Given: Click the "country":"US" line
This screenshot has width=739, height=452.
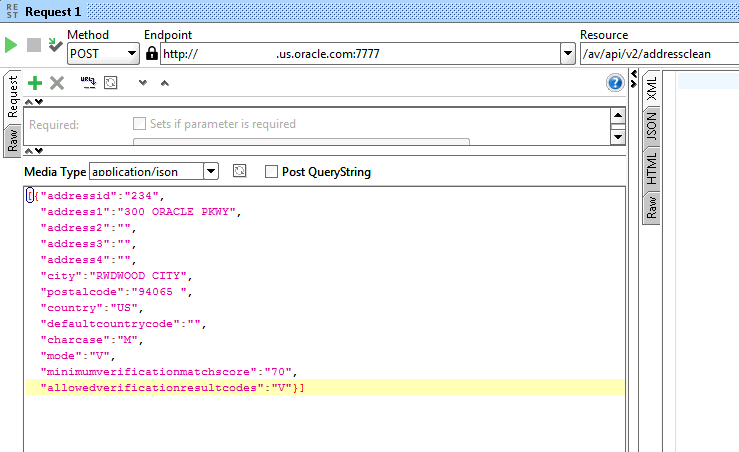Looking at the screenshot, I should (92, 308).
